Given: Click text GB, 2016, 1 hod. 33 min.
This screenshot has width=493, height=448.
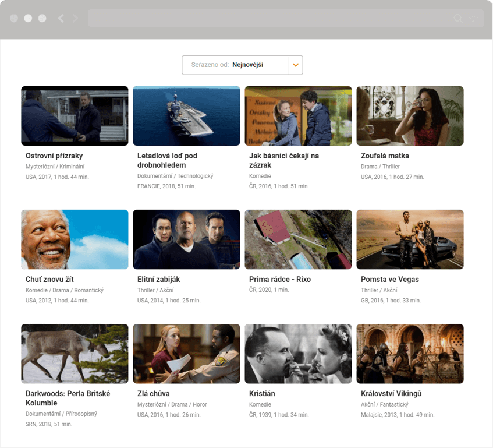Looking at the screenshot, I should 391,301.
